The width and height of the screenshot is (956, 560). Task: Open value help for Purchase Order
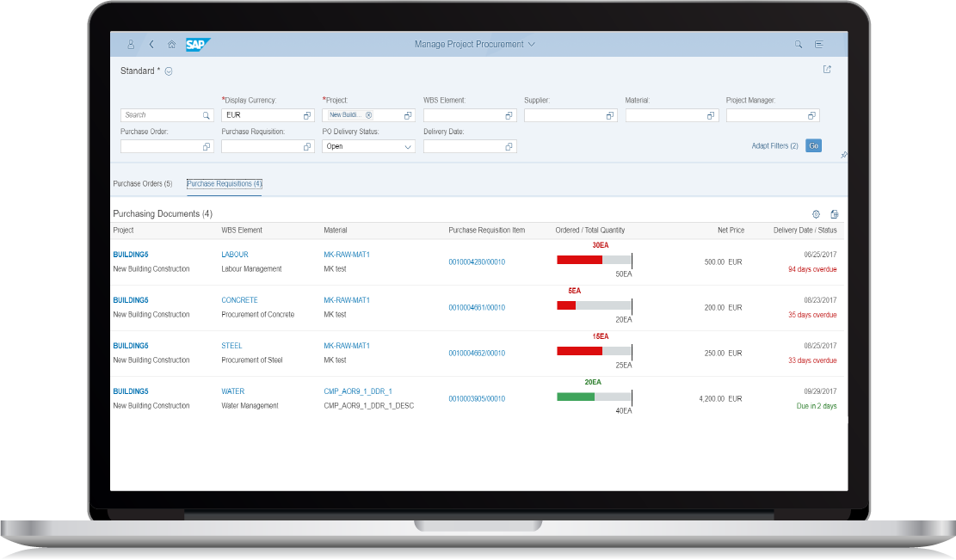pos(206,147)
